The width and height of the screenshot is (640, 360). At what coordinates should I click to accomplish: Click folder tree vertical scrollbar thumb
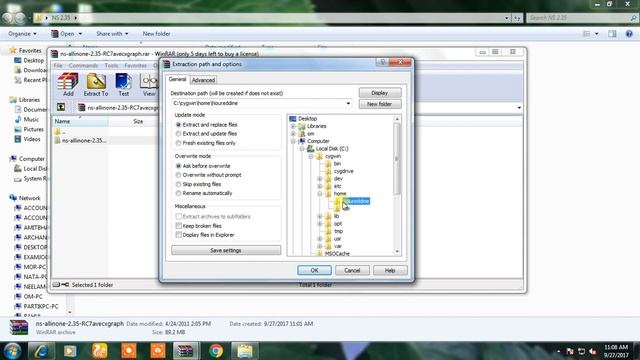pyautogui.click(x=397, y=158)
